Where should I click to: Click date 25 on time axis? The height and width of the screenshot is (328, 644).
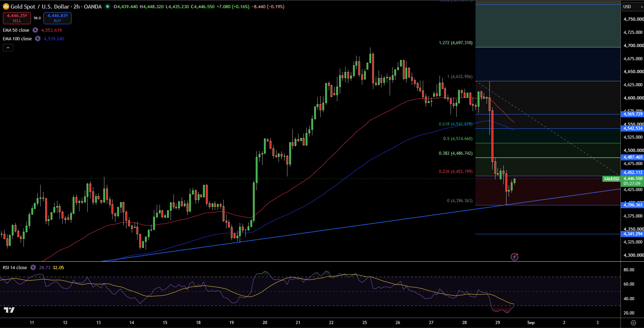[364, 323]
